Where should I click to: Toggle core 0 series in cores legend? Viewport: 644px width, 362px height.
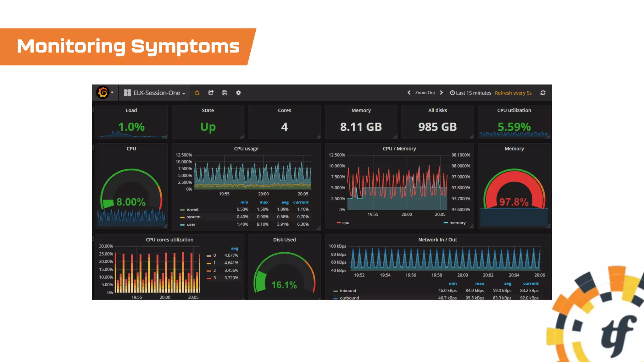pos(214,255)
